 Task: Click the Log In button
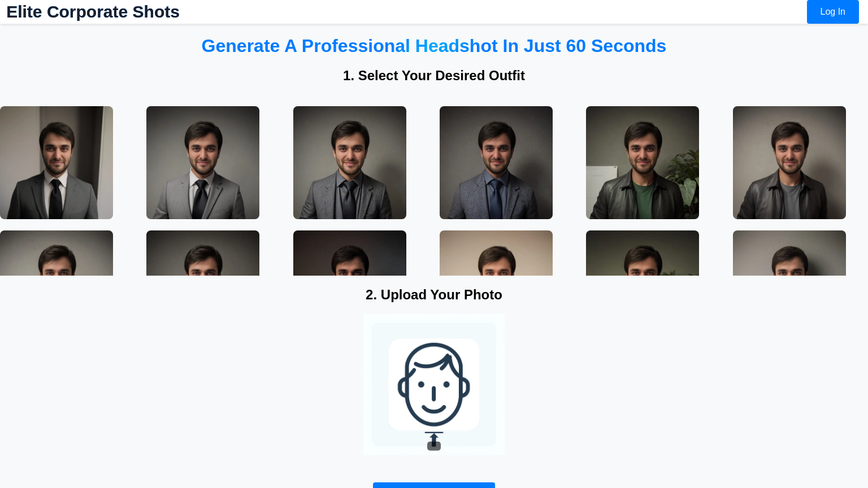click(x=832, y=11)
